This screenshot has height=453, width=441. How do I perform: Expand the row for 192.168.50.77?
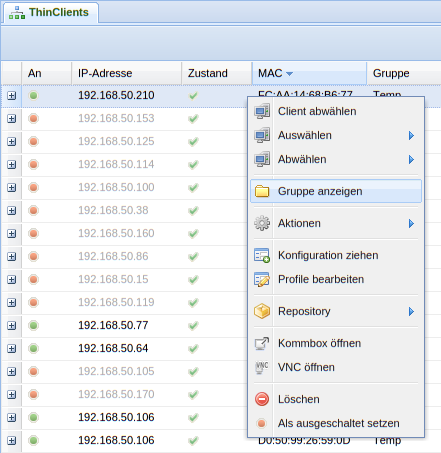(12, 326)
